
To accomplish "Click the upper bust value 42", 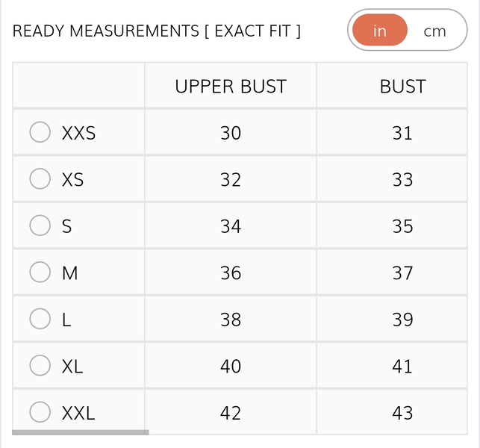I will pyautogui.click(x=231, y=413).
